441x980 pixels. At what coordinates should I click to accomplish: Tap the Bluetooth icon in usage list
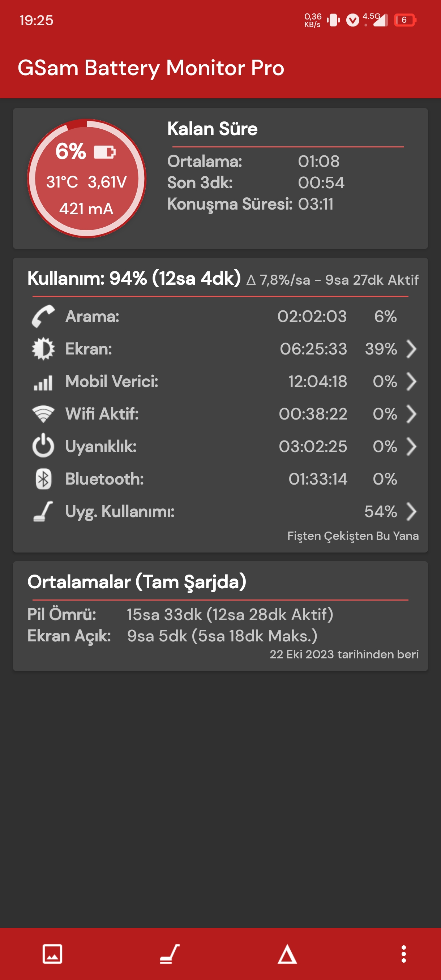point(43,479)
